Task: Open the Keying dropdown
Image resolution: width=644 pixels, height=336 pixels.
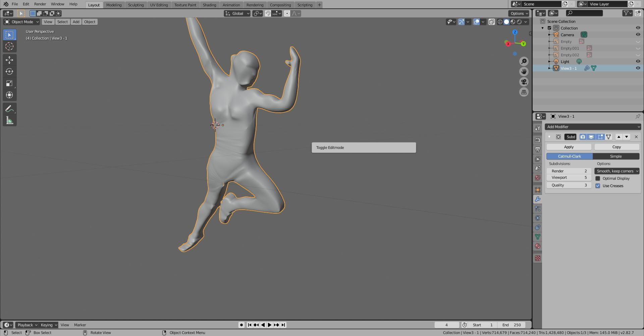Action: (49, 325)
